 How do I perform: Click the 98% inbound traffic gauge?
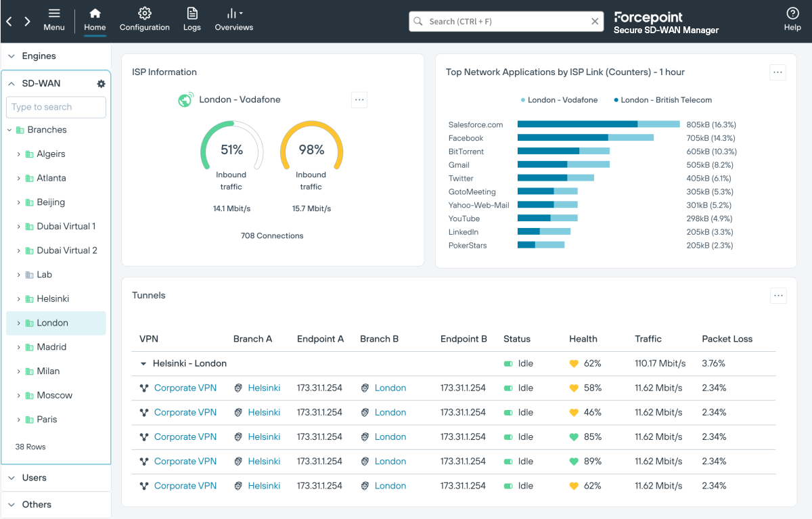click(311, 145)
